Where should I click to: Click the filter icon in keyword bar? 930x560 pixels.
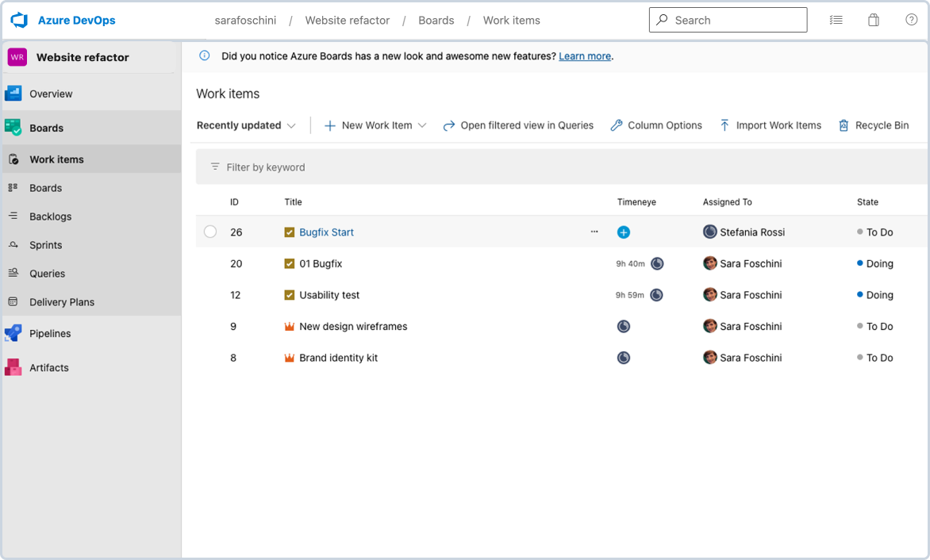215,167
